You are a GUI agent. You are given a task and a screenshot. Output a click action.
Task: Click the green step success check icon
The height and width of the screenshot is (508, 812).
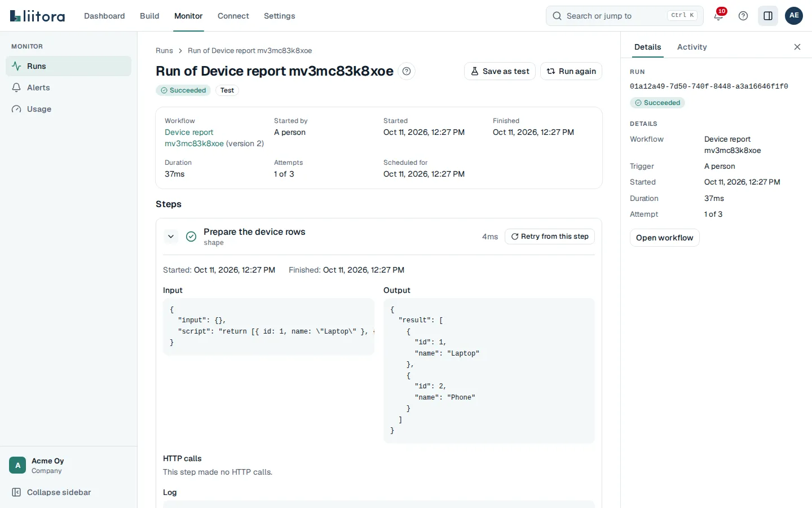coord(191,237)
